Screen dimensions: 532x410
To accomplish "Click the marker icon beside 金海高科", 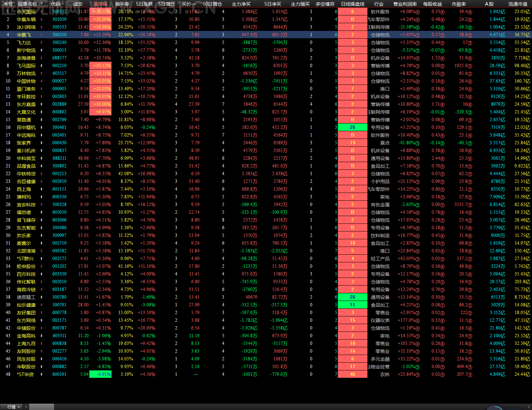I will pos(42,336).
